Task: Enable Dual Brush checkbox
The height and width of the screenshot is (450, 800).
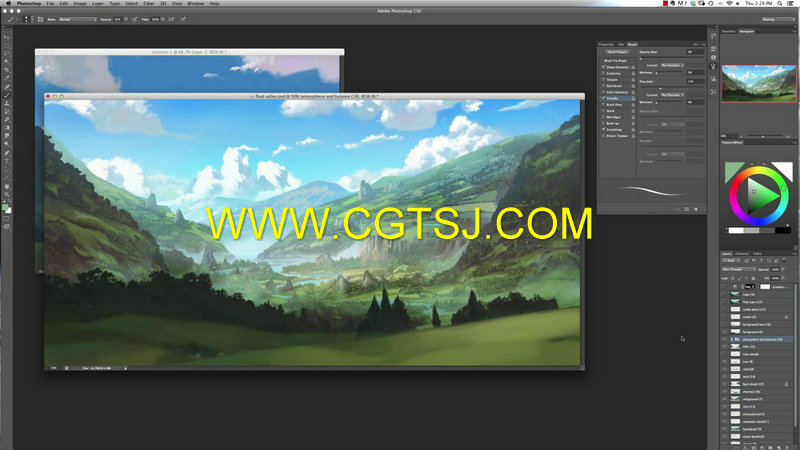Action: 604,86
